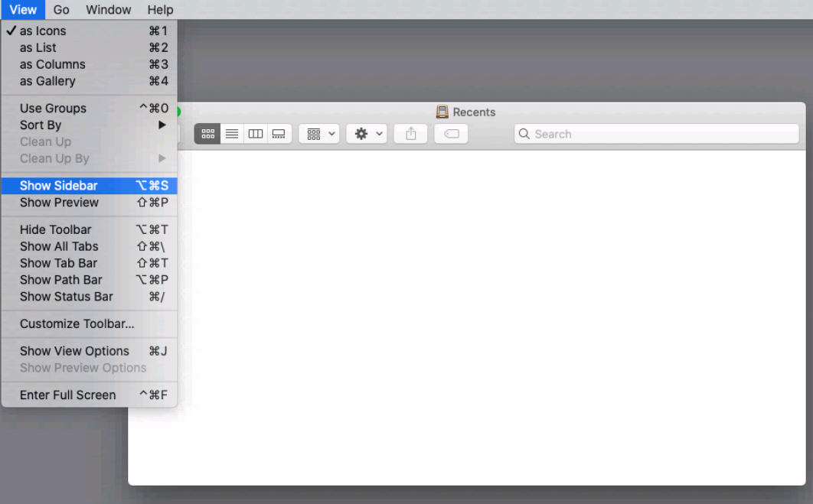Image resolution: width=813 pixels, height=504 pixels.
Task: Open the Window menu
Action: pos(109,10)
